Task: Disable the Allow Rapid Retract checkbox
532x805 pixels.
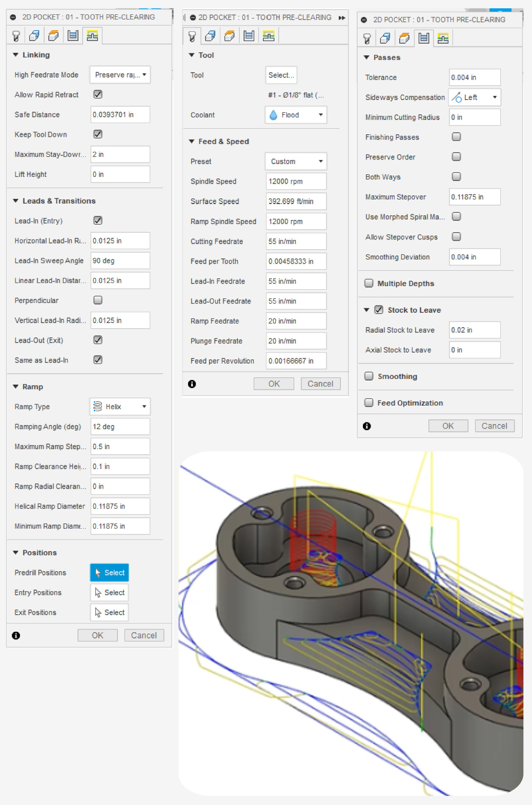Action: click(98, 94)
